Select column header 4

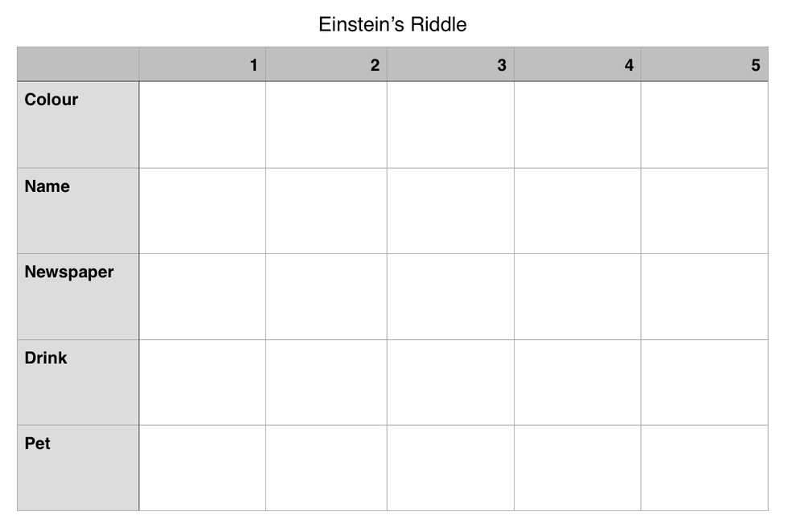coord(577,65)
